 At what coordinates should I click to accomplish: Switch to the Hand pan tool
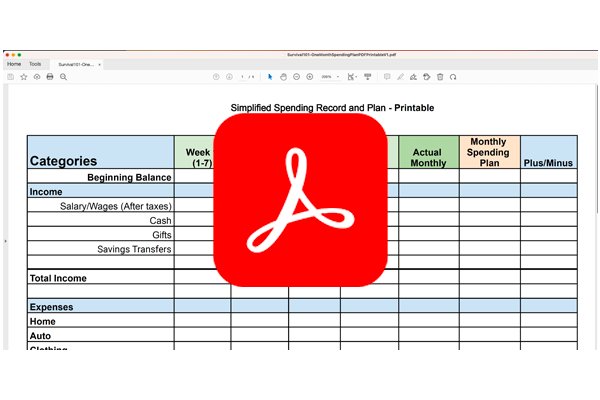[x=283, y=76]
